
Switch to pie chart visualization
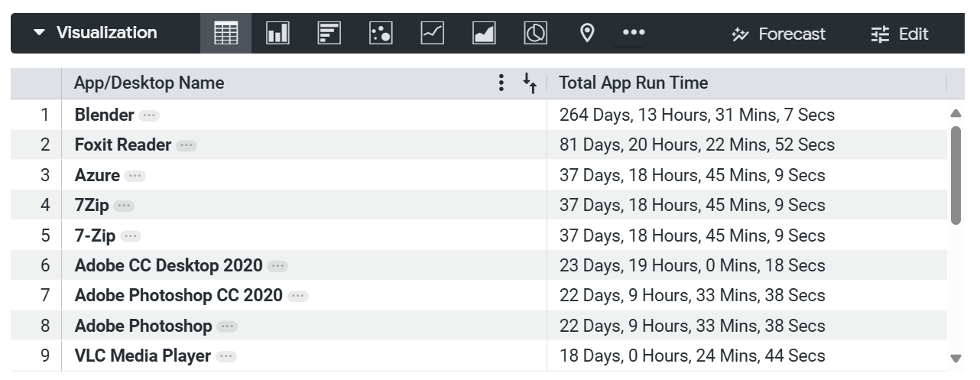pos(536,34)
